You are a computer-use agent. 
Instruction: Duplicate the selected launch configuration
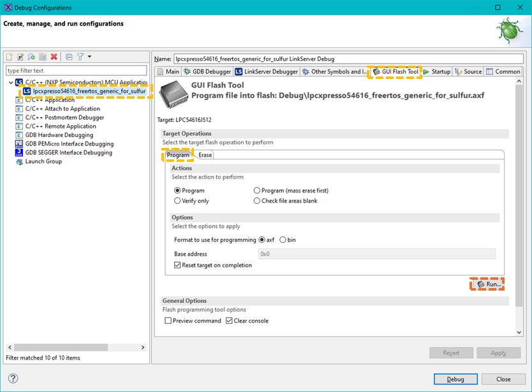(42, 57)
